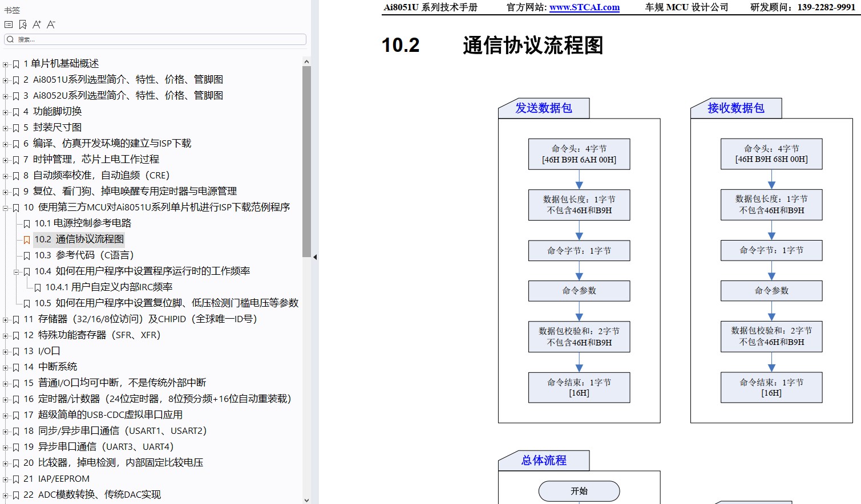Open bookmark 22 ADC模数转换

pos(92,495)
